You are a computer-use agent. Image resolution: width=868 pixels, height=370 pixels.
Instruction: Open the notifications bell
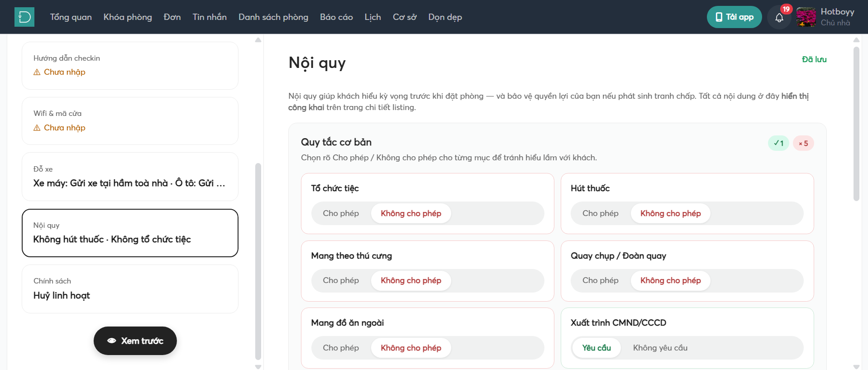[x=779, y=18]
